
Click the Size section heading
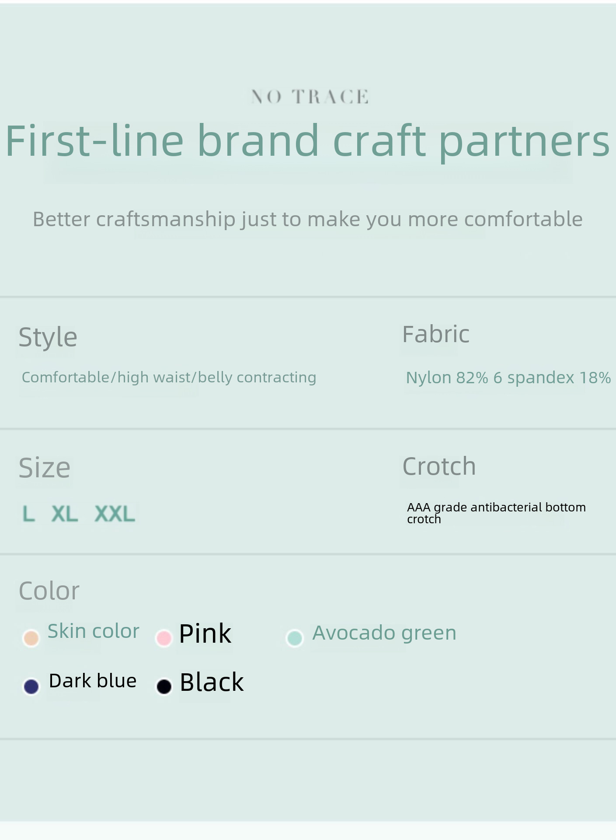click(x=44, y=468)
